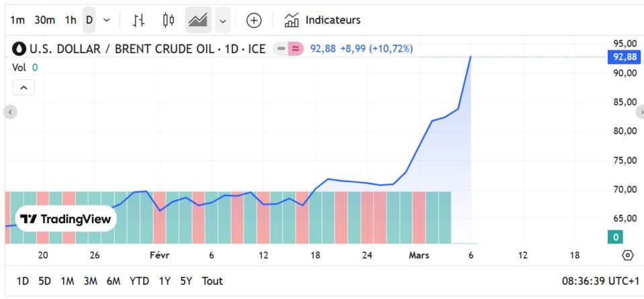Select the candlestick chart style icon
Viewport: 644px width, 299px height.
168,20
